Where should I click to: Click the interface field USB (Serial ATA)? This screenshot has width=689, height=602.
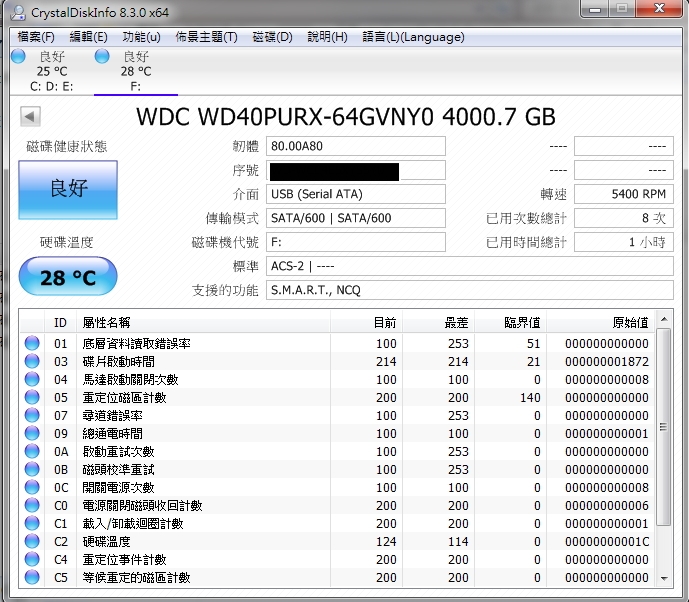(356, 194)
